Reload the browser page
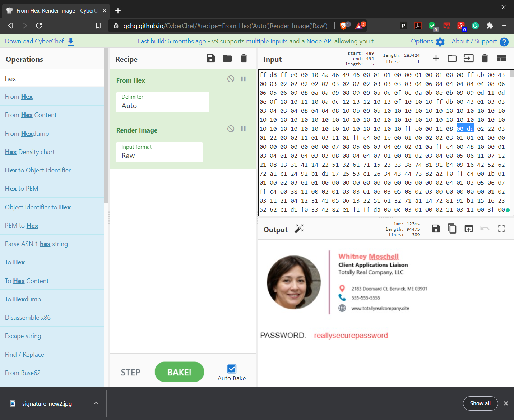Screen dimensions: 514x420 click(39, 26)
